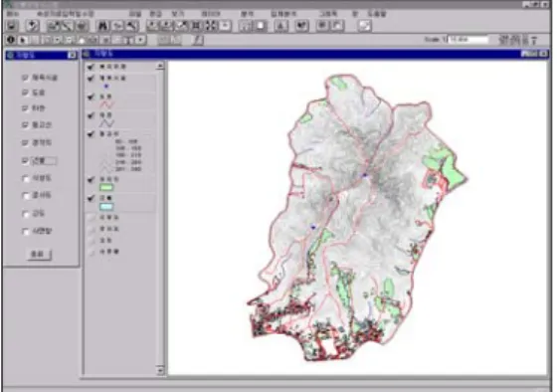The height and width of the screenshot is (392, 558).
Task: Toggle the 하천 checkbox in left panel
Action: tap(25, 107)
